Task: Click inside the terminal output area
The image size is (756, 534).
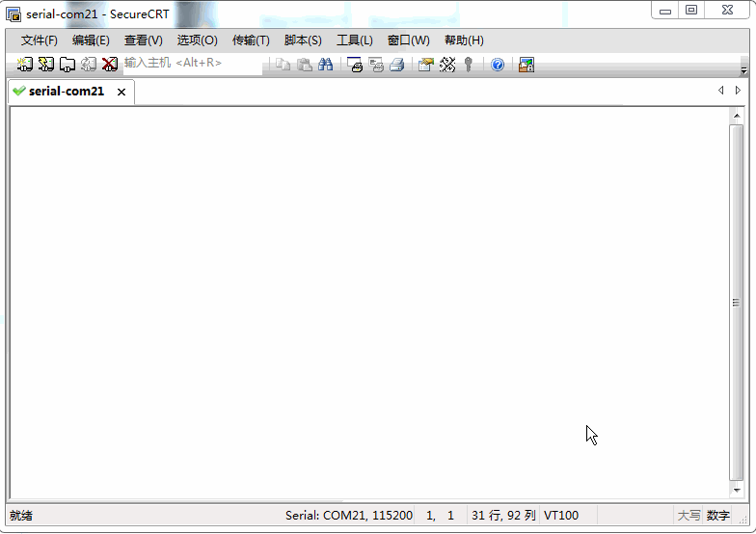Action: tap(369, 303)
